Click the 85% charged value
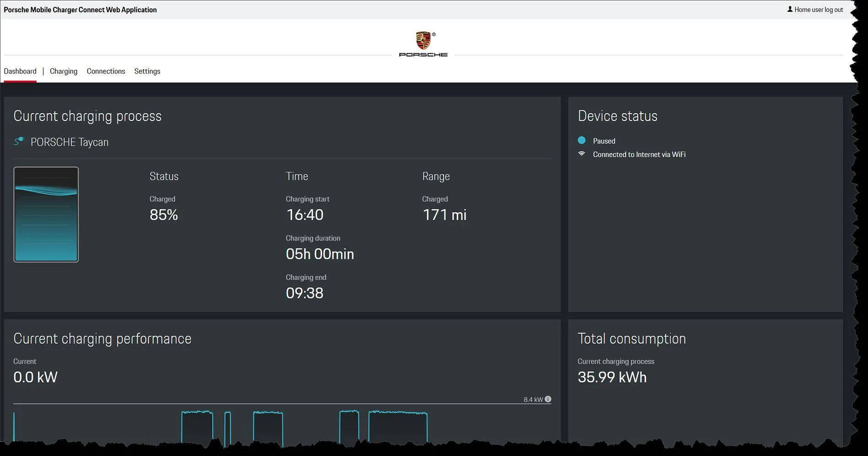 164,215
